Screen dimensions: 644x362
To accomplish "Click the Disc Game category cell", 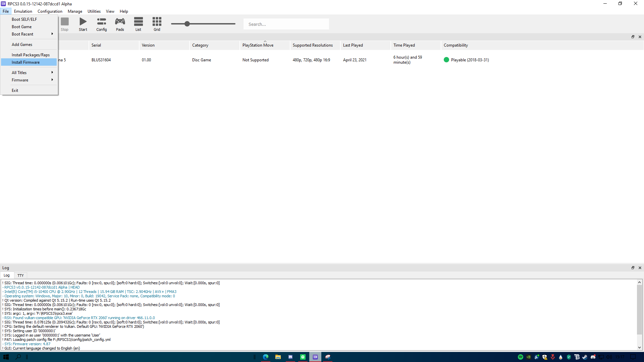I will [x=202, y=60].
